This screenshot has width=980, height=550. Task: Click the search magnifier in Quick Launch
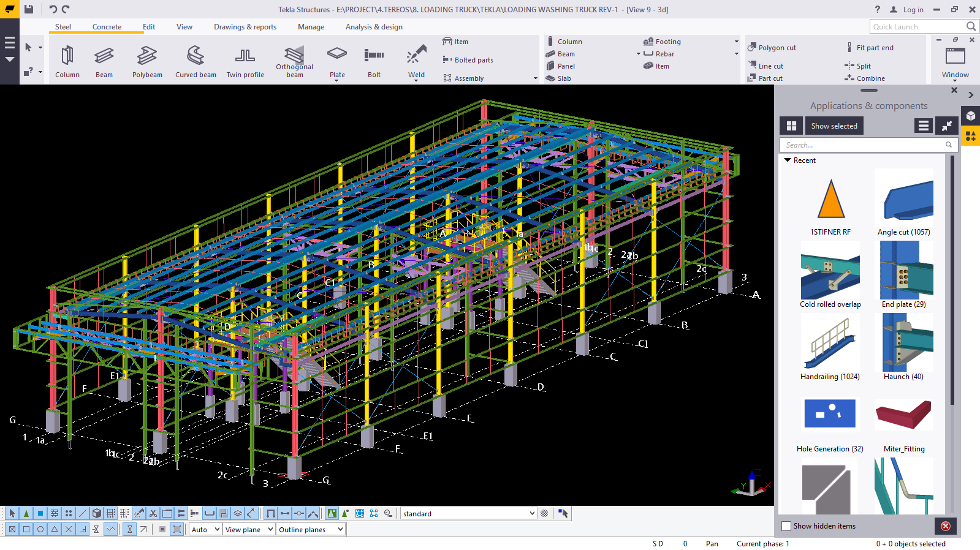(971, 26)
